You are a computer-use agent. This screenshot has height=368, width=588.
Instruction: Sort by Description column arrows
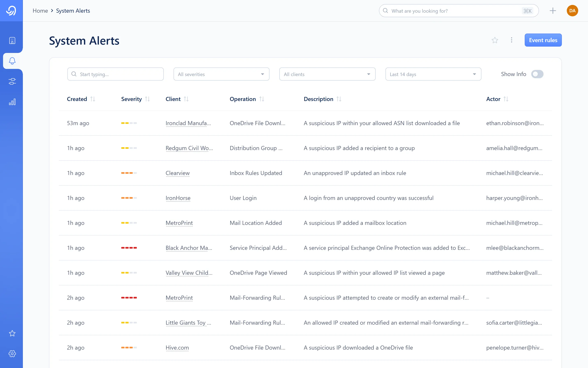[339, 99]
